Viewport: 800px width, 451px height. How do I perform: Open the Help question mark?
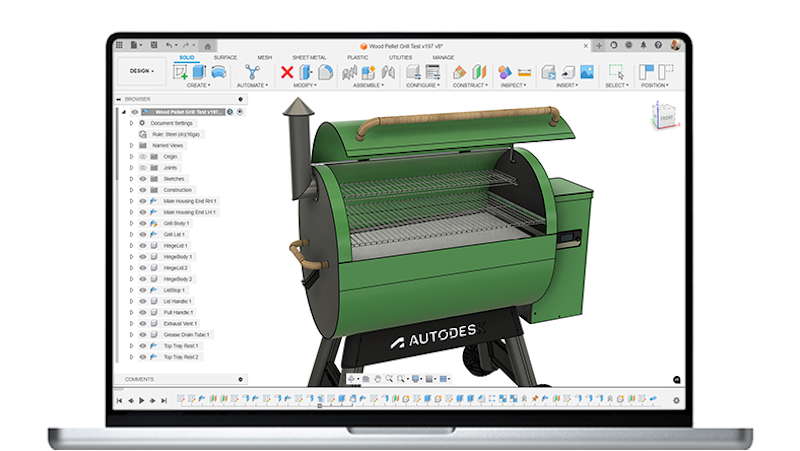pos(658,45)
